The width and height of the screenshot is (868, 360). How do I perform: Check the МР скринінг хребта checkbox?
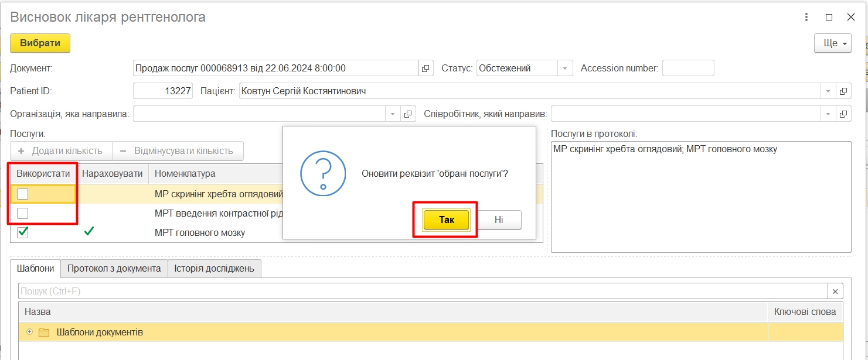point(23,194)
